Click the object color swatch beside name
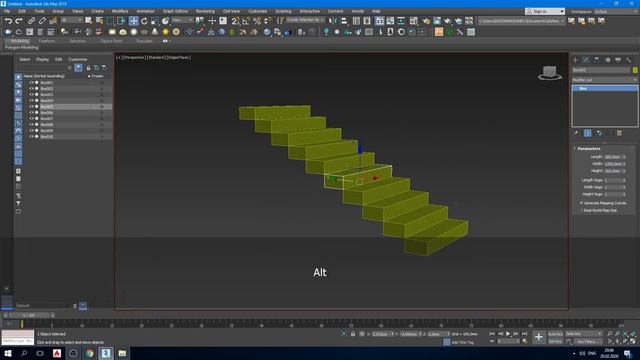640x360 pixels. tap(635, 70)
